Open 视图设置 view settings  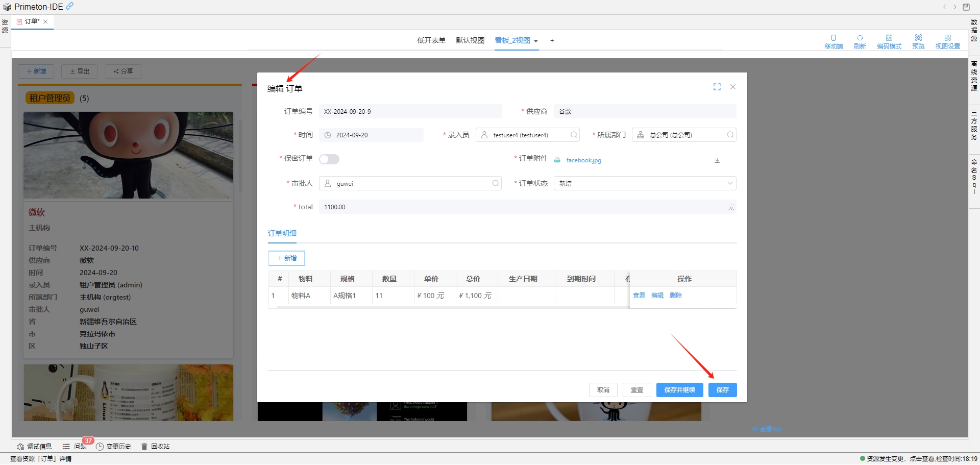[947, 41]
